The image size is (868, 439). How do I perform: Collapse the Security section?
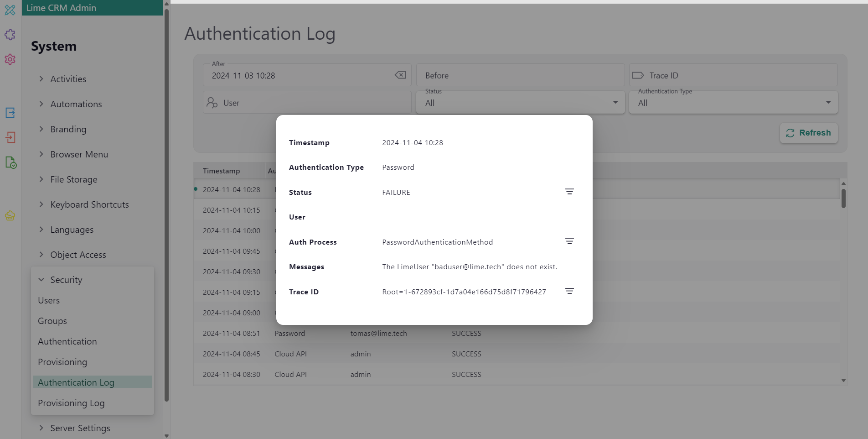[41, 280]
